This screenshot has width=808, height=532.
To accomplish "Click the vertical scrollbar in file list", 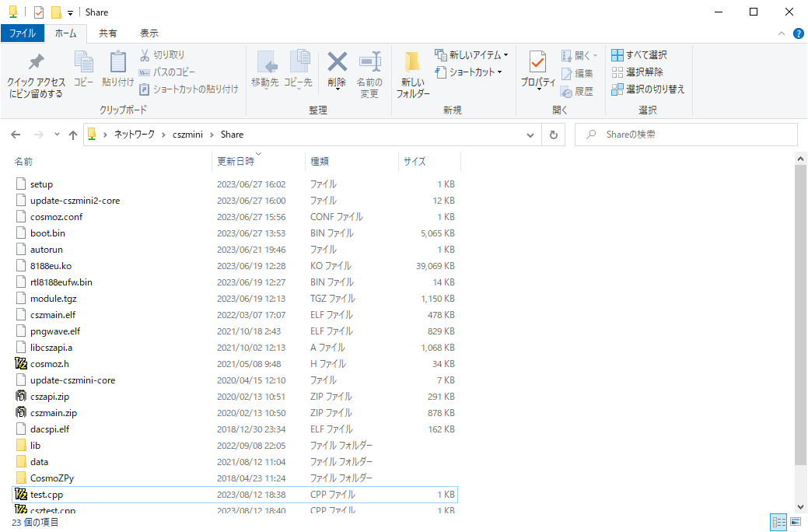I will point(801,311).
